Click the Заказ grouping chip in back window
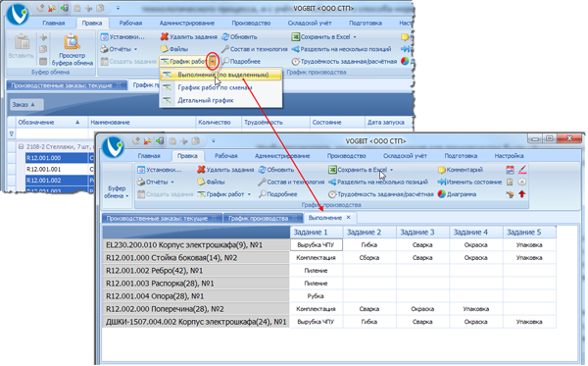The image size is (588, 366). pyautogui.click(x=26, y=105)
